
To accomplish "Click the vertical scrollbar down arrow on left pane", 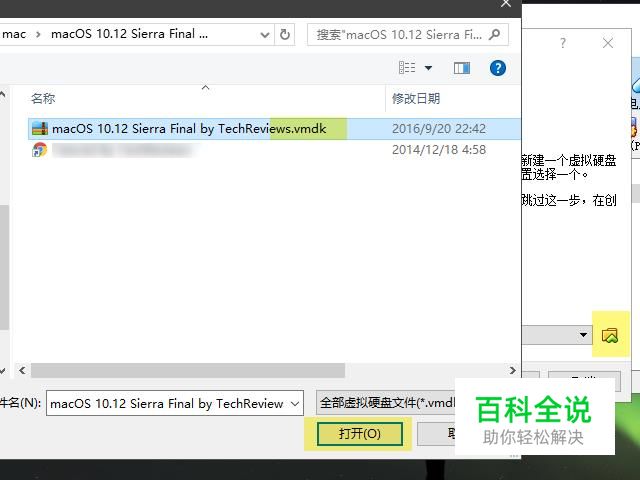I will (3, 371).
